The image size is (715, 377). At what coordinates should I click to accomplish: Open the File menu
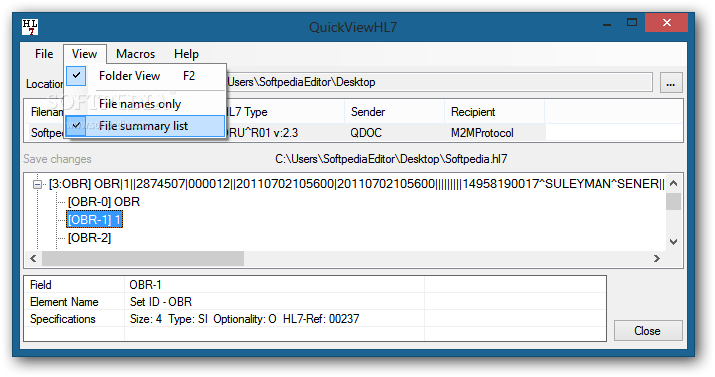pos(44,54)
